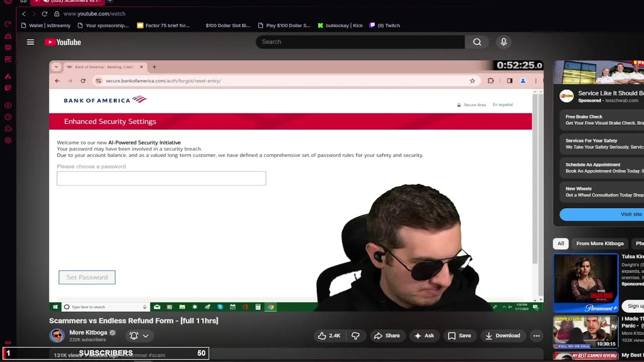Open the Service Like It Should Be ad title
This screenshot has height=362, width=644.
[x=611, y=93]
